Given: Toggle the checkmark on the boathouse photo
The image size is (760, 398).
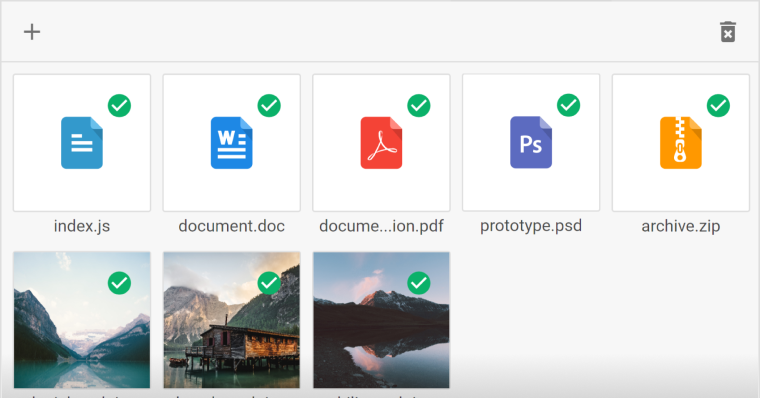Looking at the screenshot, I should point(269,283).
